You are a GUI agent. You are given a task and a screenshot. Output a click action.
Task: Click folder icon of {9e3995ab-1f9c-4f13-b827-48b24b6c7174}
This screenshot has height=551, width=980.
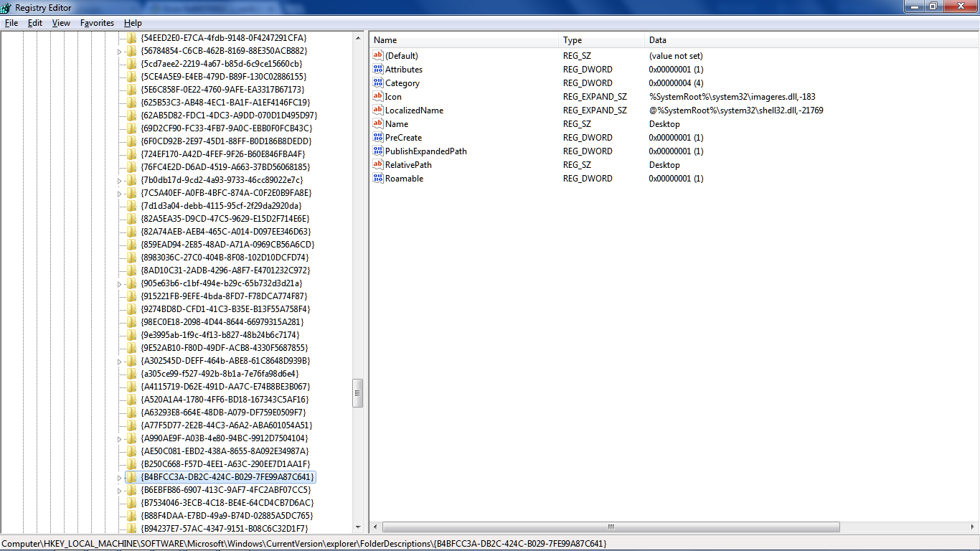point(131,334)
